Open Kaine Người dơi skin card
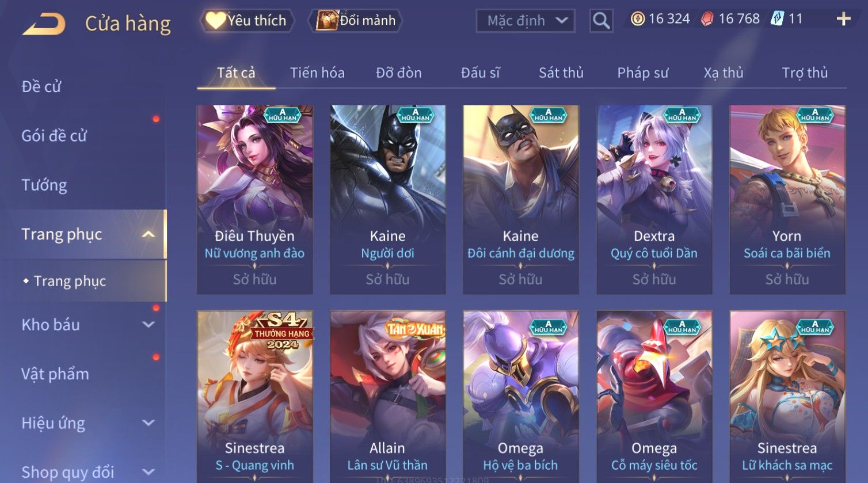 pos(387,199)
